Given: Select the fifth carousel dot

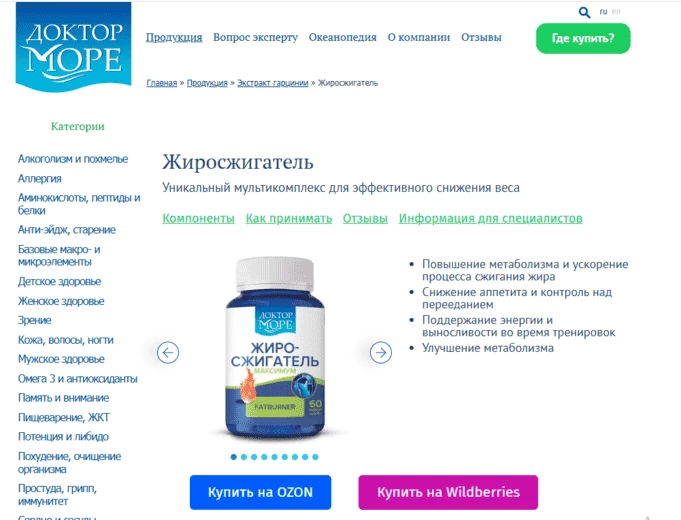Looking at the screenshot, I should tap(274, 457).
